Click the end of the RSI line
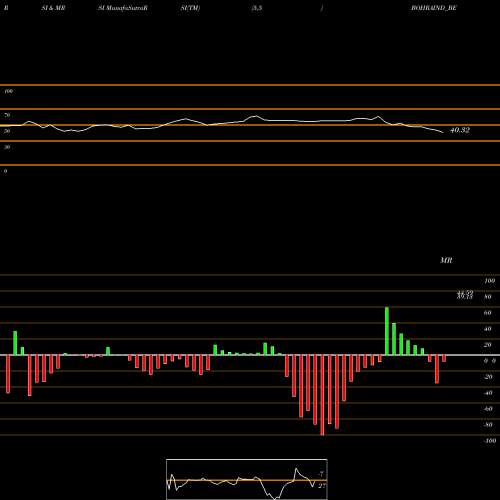500x500 pixels. click(x=443, y=133)
